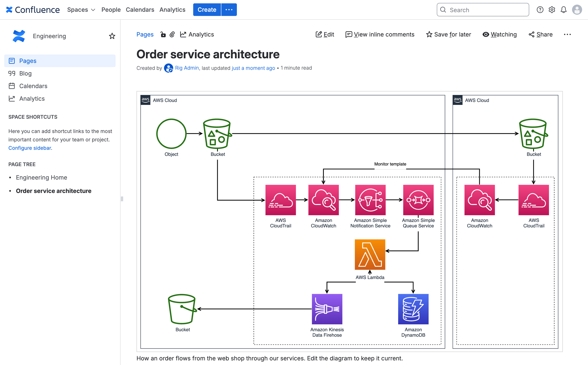Select Blog in the sidebar
This screenshot has width=588, height=365.
coord(60,73)
